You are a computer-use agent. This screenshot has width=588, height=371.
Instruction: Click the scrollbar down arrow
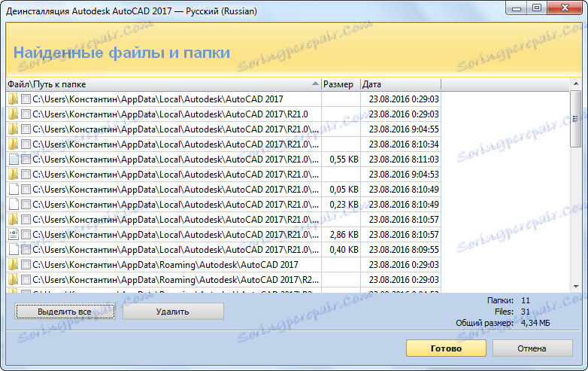(576, 287)
